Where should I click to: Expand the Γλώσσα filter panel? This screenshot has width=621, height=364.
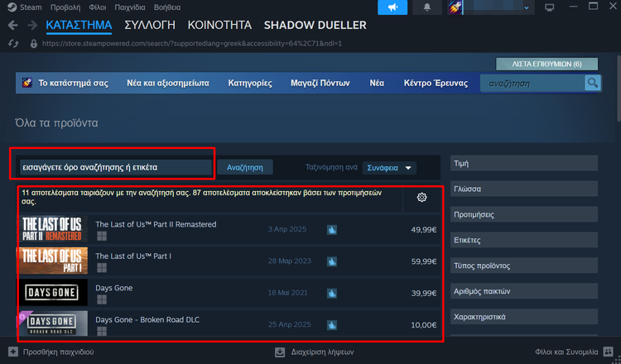[524, 189]
